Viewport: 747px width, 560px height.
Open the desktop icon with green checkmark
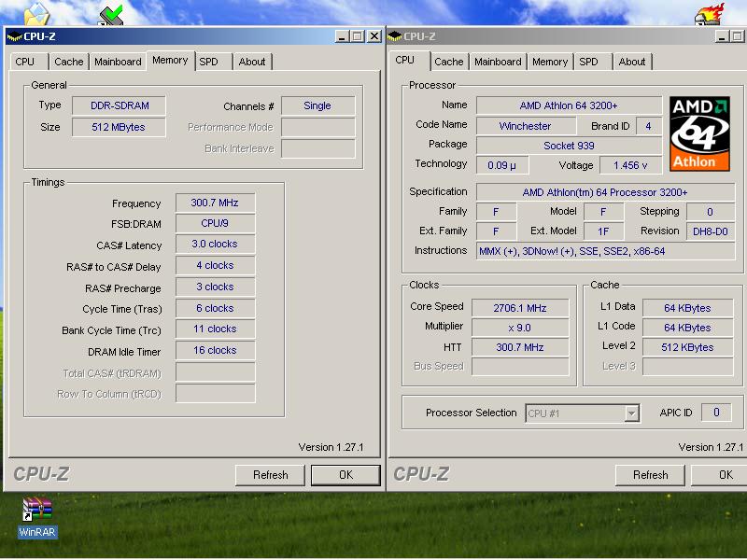coord(111,15)
